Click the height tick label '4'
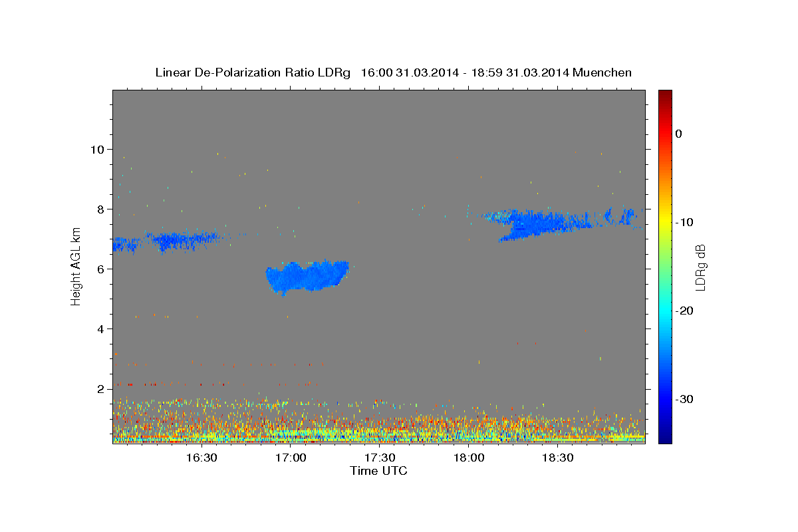Screen dimensions: 798x532 click(x=102, y=329)
